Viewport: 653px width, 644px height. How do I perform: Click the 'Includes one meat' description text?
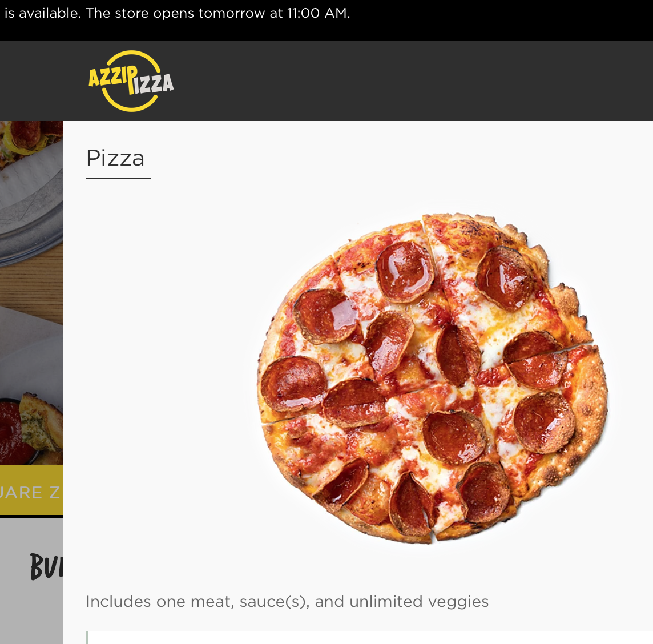(287, 602)
